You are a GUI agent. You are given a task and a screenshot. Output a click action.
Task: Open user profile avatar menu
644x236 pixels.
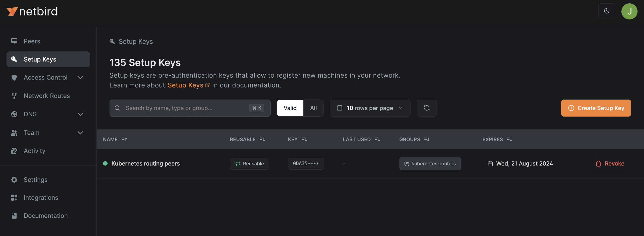[629, 11]
